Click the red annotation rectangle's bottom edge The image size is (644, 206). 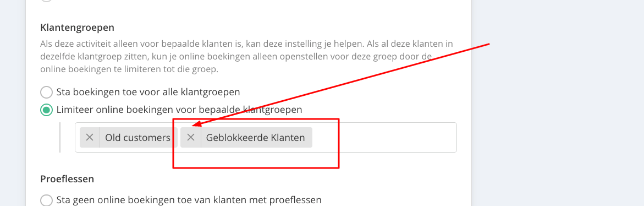click(256, 167)
